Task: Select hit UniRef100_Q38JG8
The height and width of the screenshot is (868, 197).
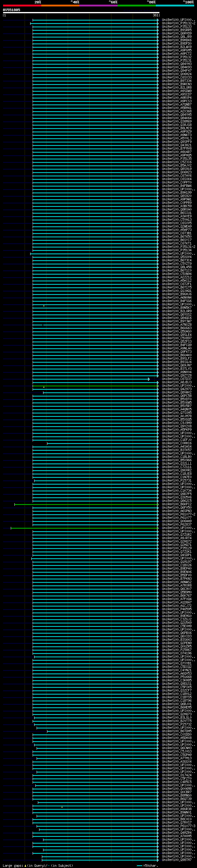Action: 177,125
